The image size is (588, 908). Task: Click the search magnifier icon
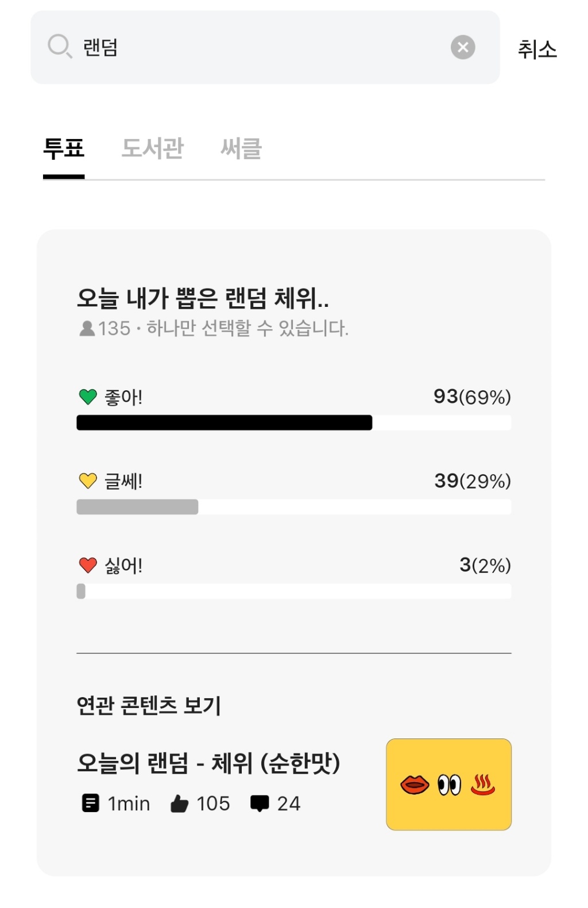click(60, 46)
